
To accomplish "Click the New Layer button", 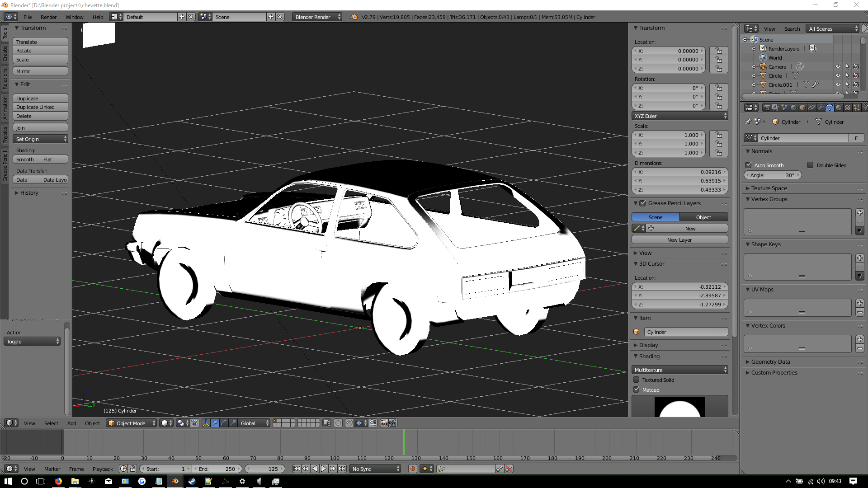I will click(x=679, y=239).
